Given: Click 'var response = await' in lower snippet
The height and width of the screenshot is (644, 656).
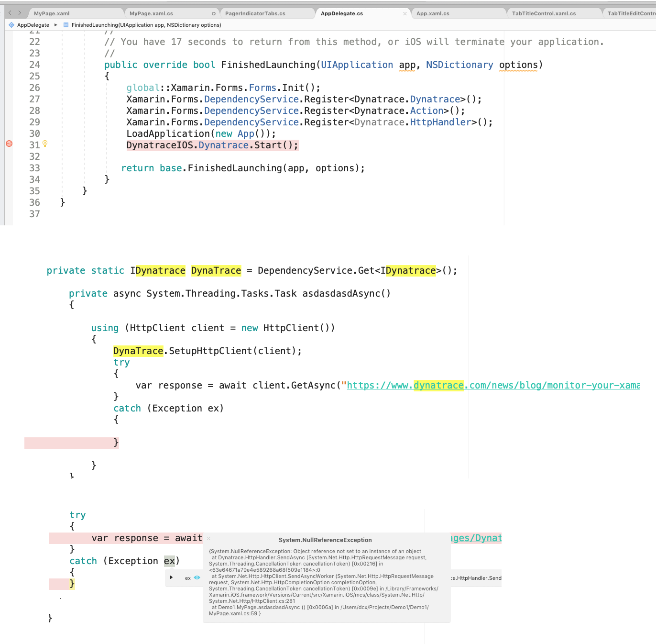Looking at the screenshot, I should point(147,538).
